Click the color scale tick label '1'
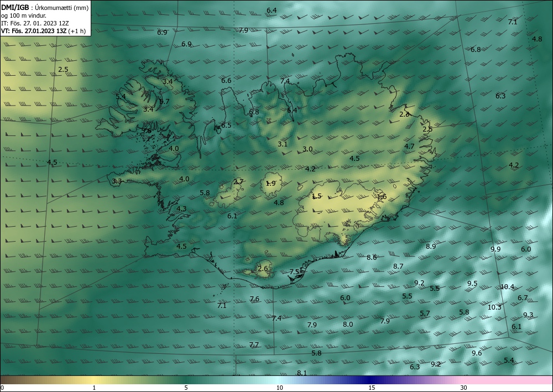553x392 pixels. point(94,388)
